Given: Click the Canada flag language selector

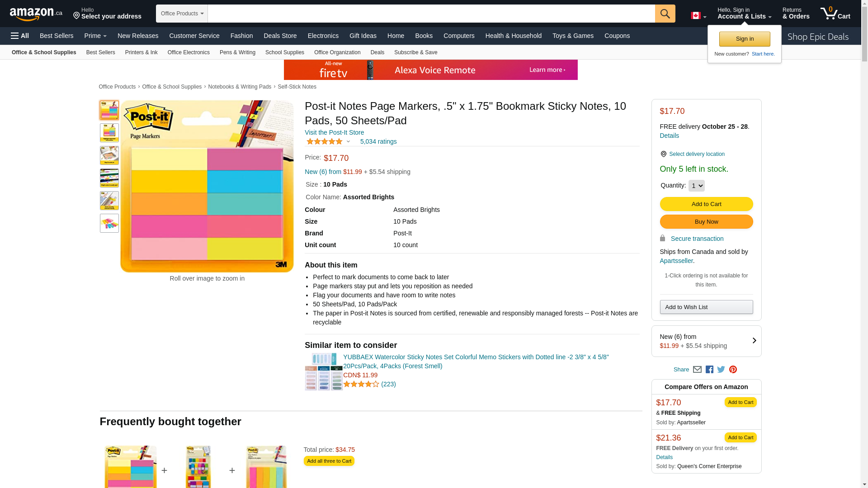Looking at the screenshot, I should (x=698, y=16).
